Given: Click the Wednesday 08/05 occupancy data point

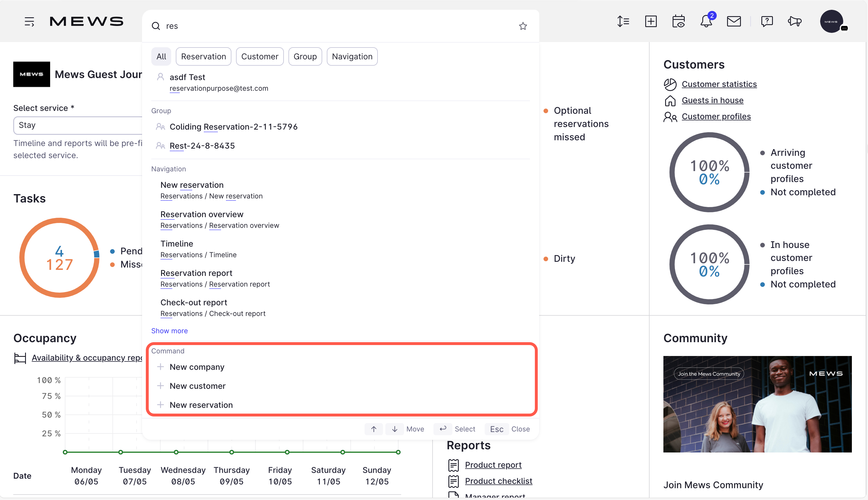Looking at the screenshot, I should [x=176, y=452].
